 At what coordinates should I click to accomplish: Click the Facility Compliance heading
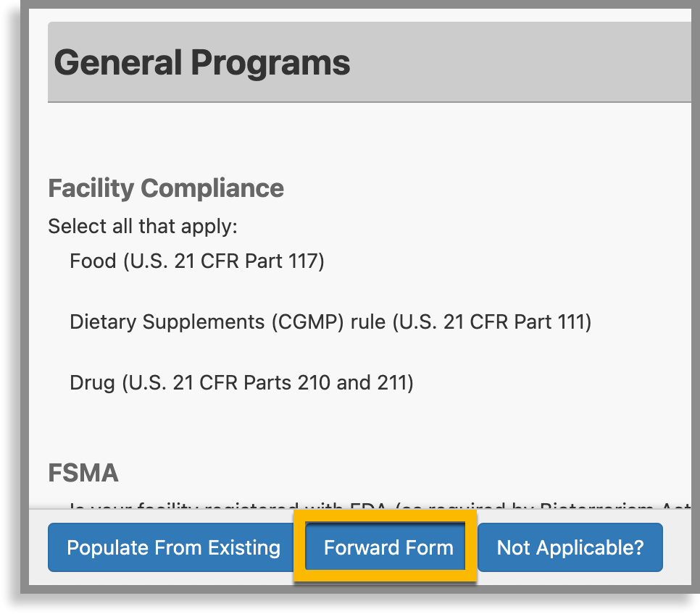[165, 188]
